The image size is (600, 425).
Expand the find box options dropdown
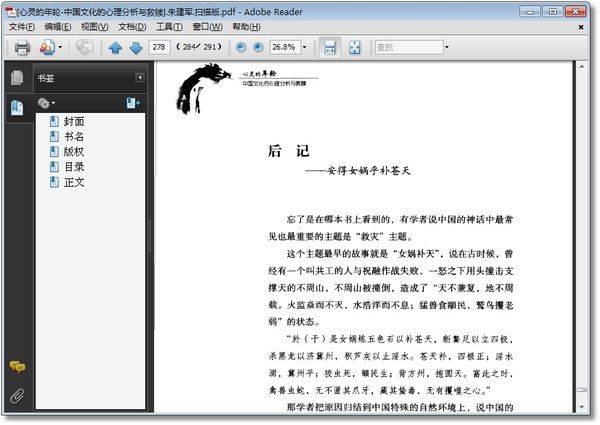pos(447,47)
